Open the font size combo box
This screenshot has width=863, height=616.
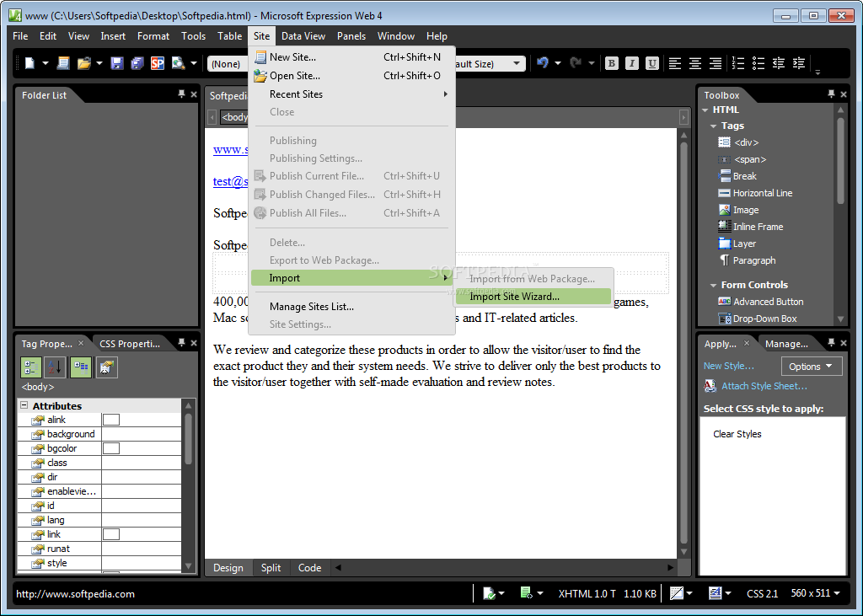click(517, 64)
